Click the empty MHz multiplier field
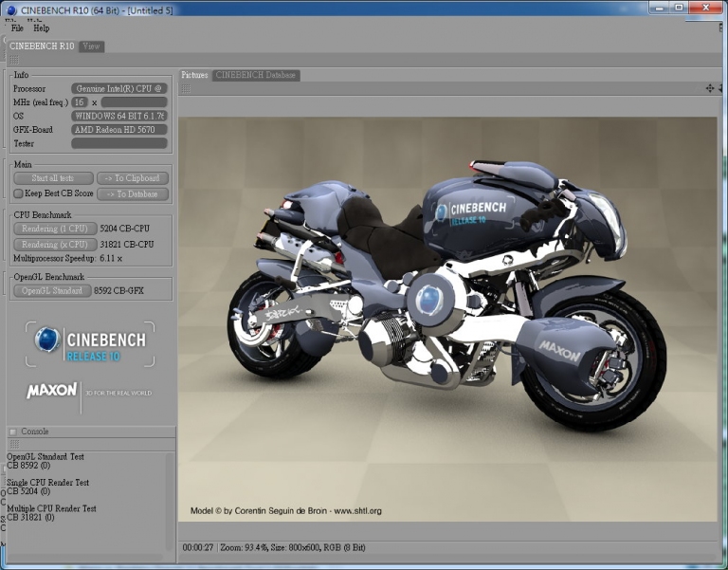The image size is (728, 570). 134,102
